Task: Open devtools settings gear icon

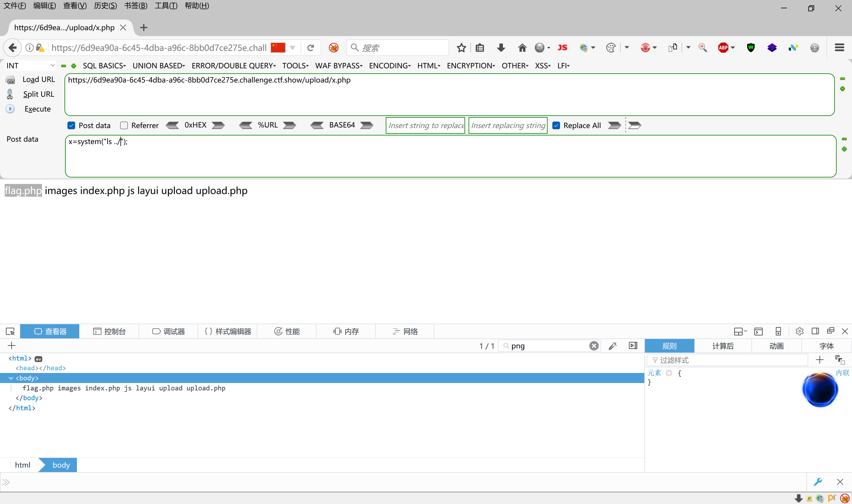Action: pyautogui.click(x=799, y=332)
